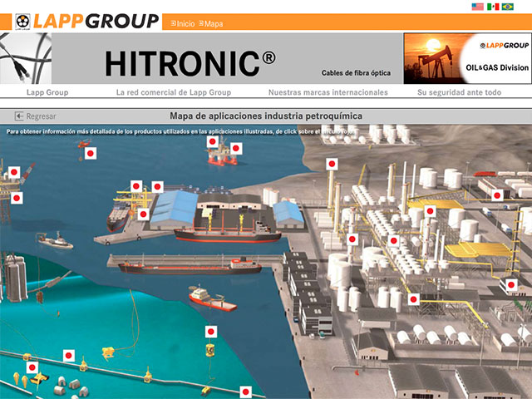Click red marker near yellow refinery platform
This screenshot has height=399, width=532.
[430, 211]
